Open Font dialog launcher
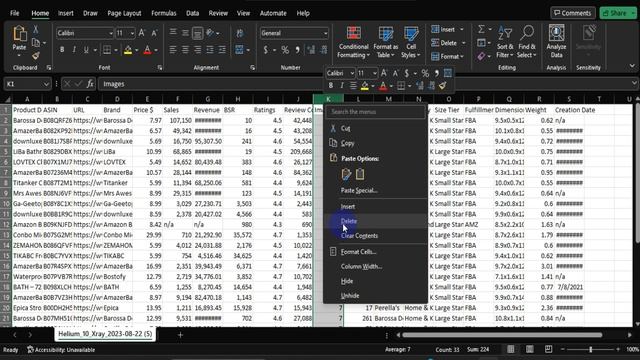Image resolution: width=640 pixels, height=360 pixels. [160, 68]
